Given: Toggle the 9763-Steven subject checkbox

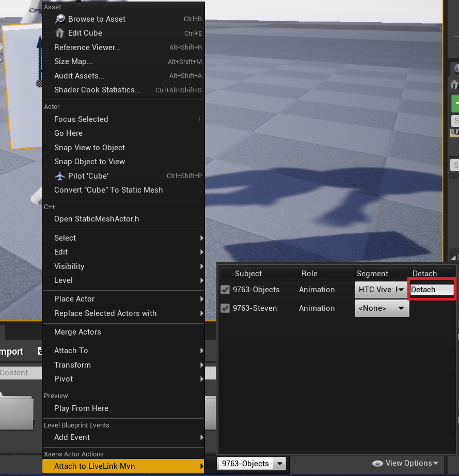Looking at the screenshot, I should pos(225,308).
